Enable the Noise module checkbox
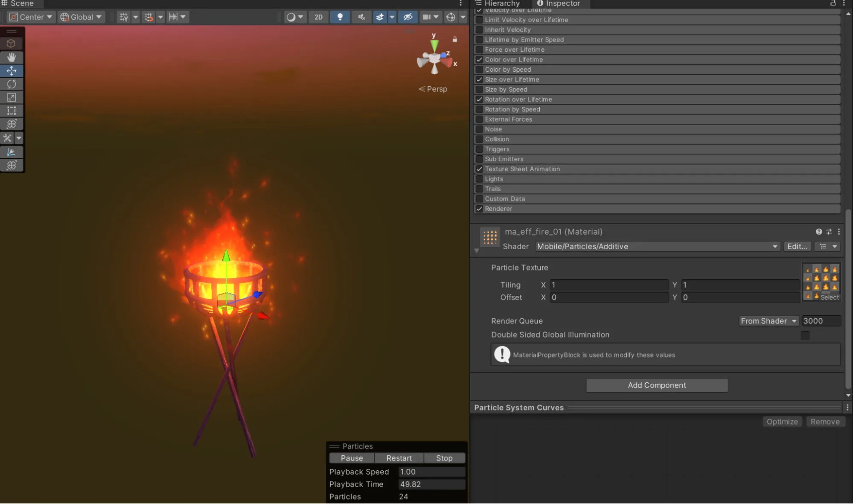Screen dimensions: 853x504 pyautogui.click(x=479, y=129)
